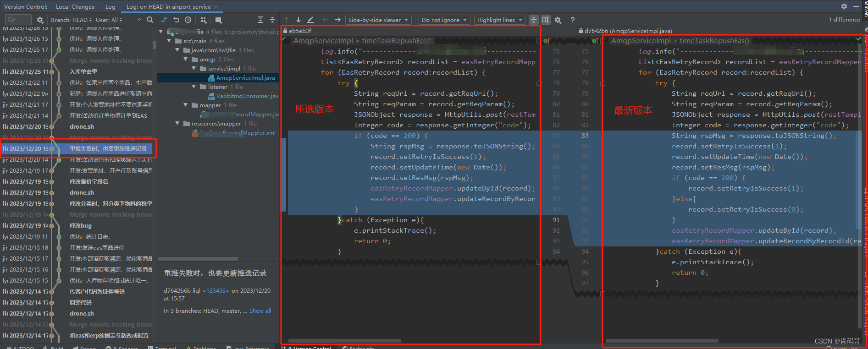Click the Show history clock icon

click(x=188, y=20)
